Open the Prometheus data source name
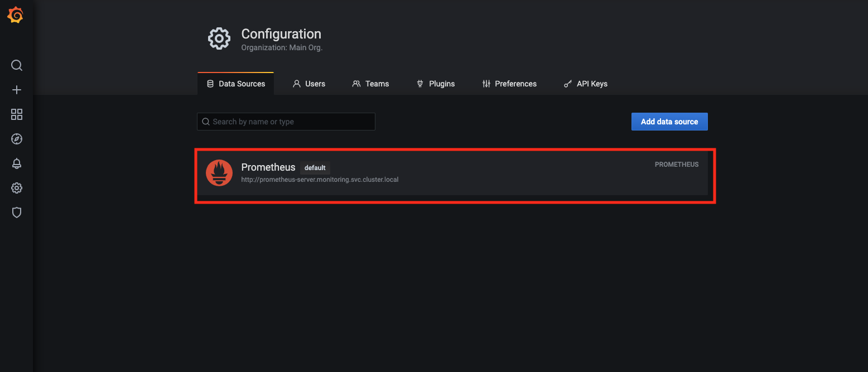The width and height of the screenshot is (868, 372). click(268, 167)
